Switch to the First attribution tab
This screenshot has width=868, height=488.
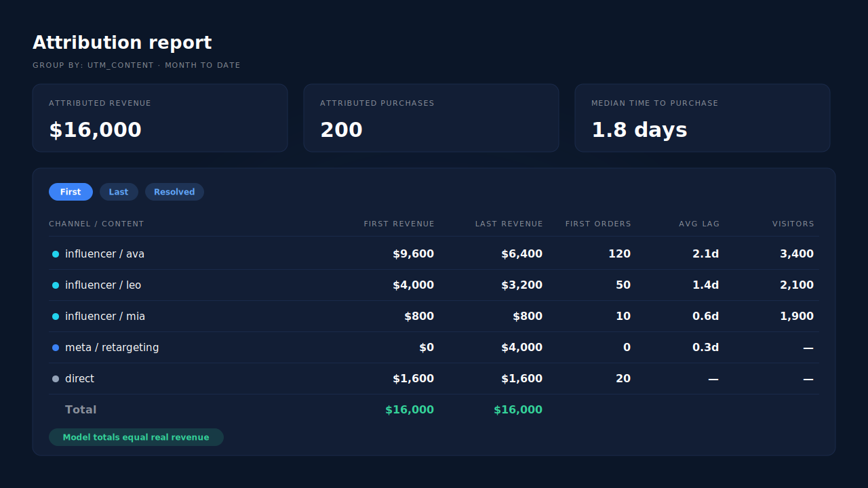click(71, 192)
